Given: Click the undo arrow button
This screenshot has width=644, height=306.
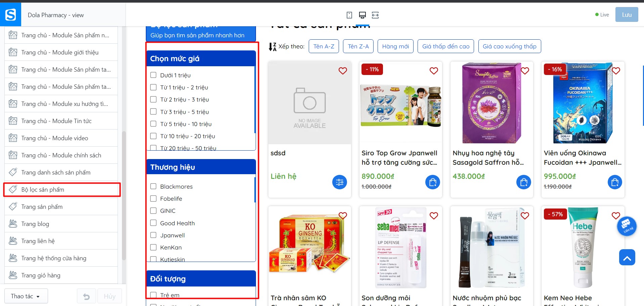Looking at the screenshot, I should 86,296.
